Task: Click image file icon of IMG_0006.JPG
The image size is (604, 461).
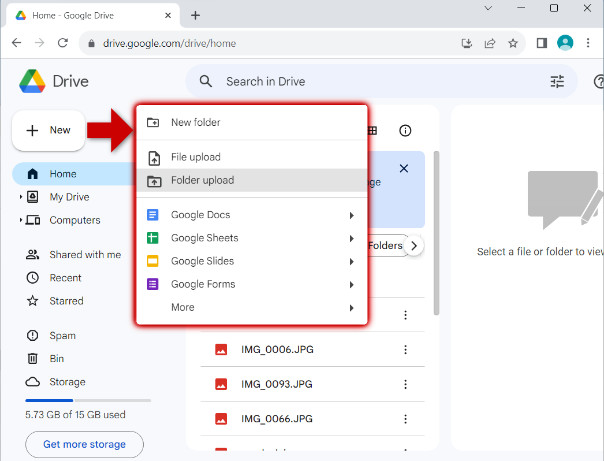Action: click(221, 349)
